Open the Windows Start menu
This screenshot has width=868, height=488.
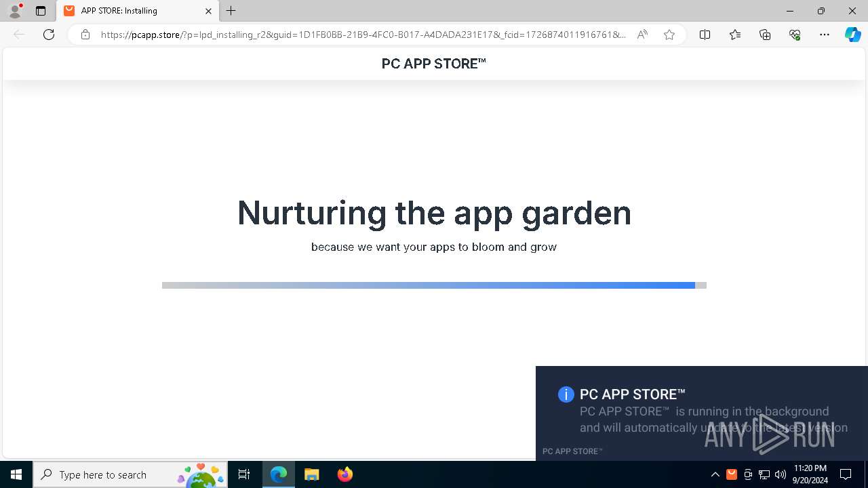pyautogui.click(x=16, y=474)
